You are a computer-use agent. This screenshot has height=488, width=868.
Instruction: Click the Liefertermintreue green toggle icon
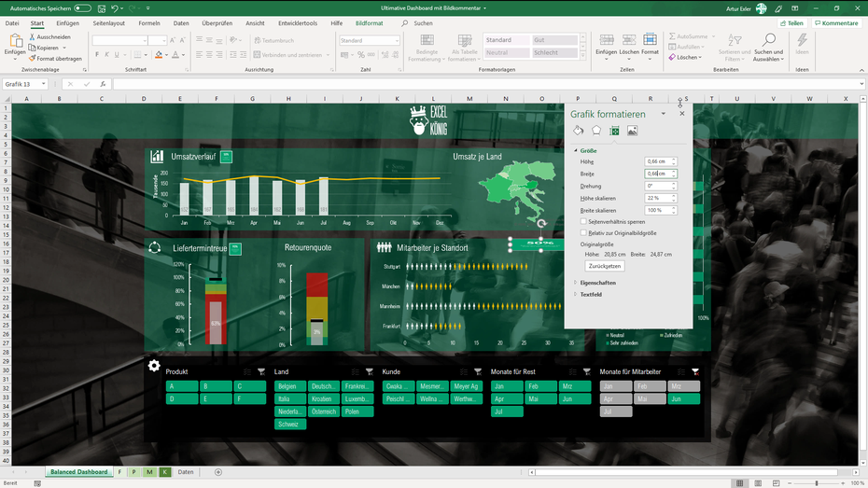click(x=235, y=248)
